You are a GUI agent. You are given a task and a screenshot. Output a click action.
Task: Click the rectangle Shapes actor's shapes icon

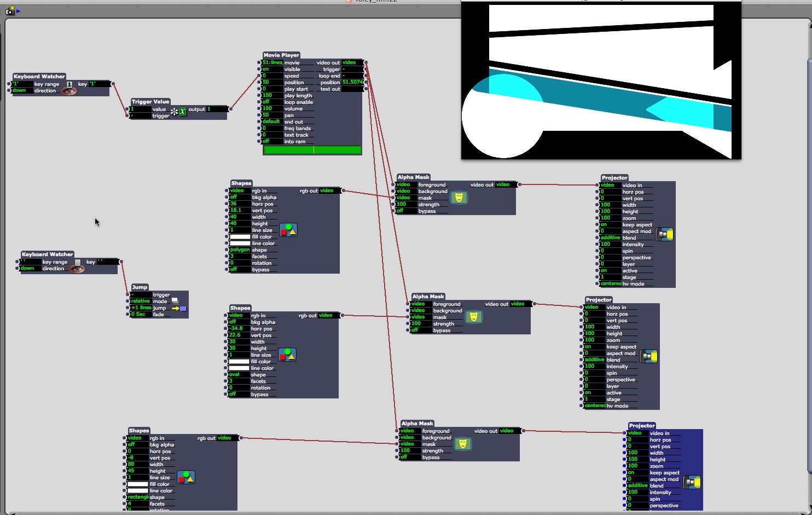click(186, 477)
